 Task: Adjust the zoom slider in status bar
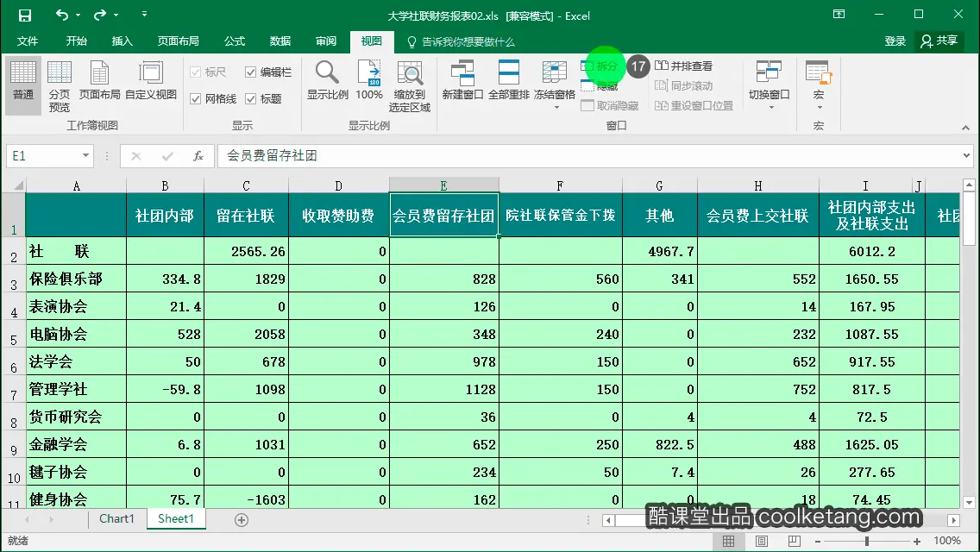[867, 542]
